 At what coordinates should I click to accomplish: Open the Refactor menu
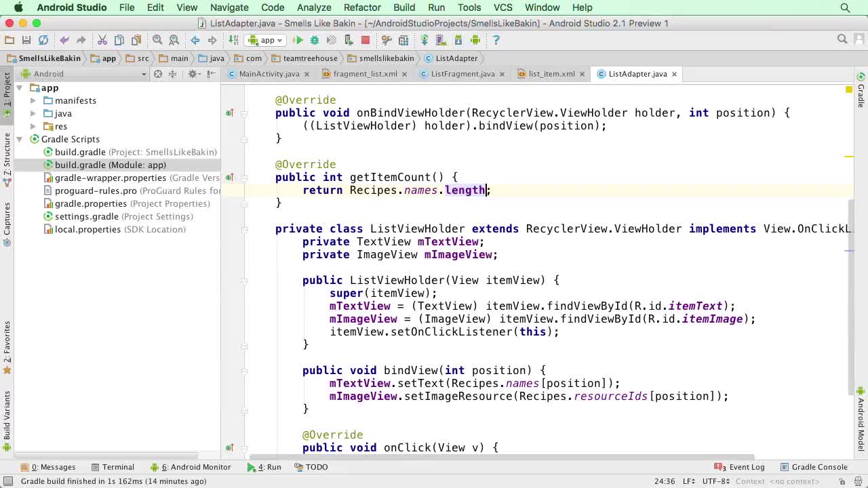(362, 7)
